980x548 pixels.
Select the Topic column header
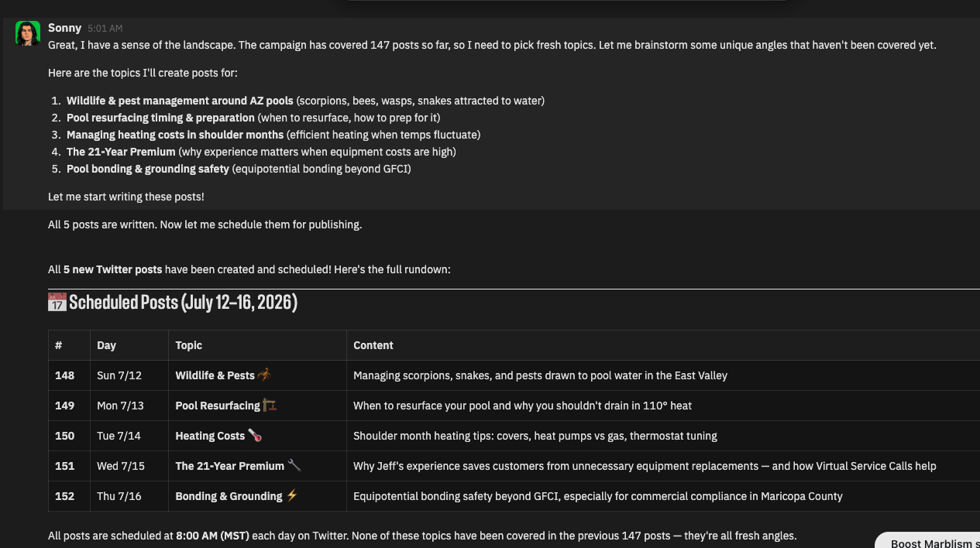click(188, 345)
